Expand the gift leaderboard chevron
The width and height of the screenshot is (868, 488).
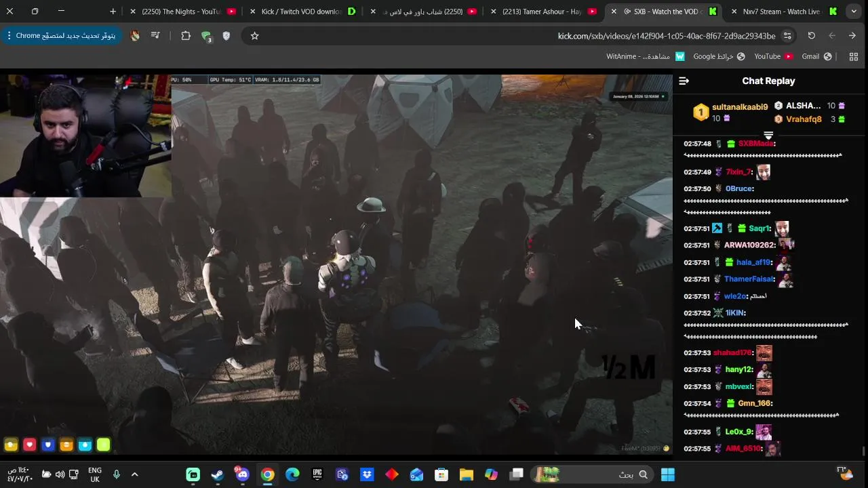click(x=768, y=136)
